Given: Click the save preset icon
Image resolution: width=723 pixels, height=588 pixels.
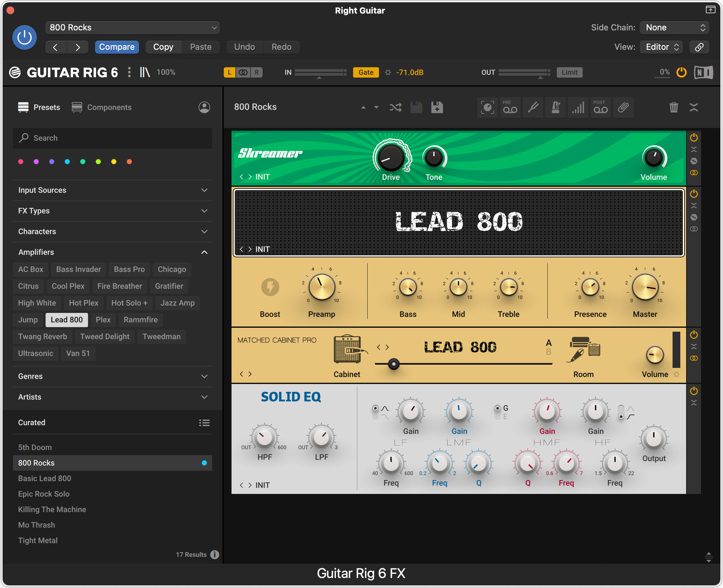Looking at the screenshot, I should pos(416,108).
